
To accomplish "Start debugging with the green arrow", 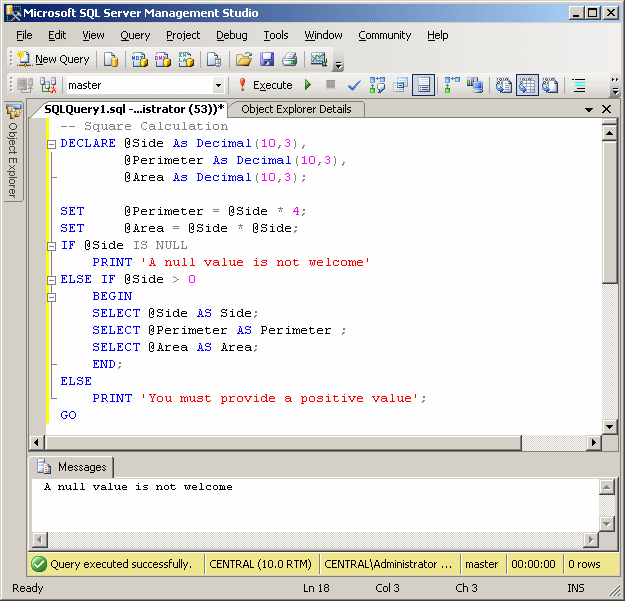I will (x=308, y=85).
